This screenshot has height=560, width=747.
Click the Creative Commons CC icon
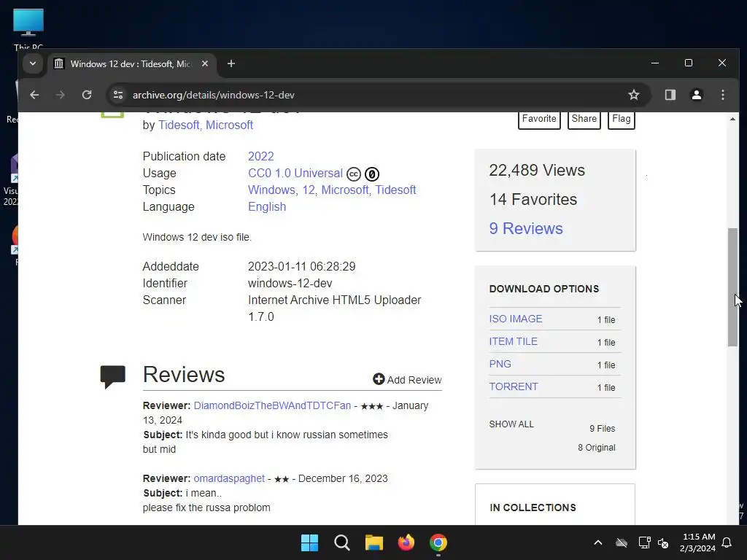pos(354,174)
